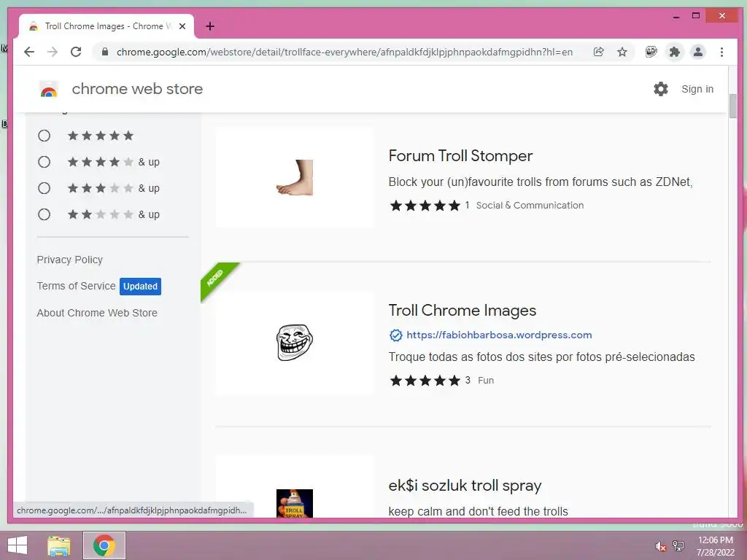Click Sign in
Image resolution: width=747 pixels, height=560 pixels.
click(697, 89)
